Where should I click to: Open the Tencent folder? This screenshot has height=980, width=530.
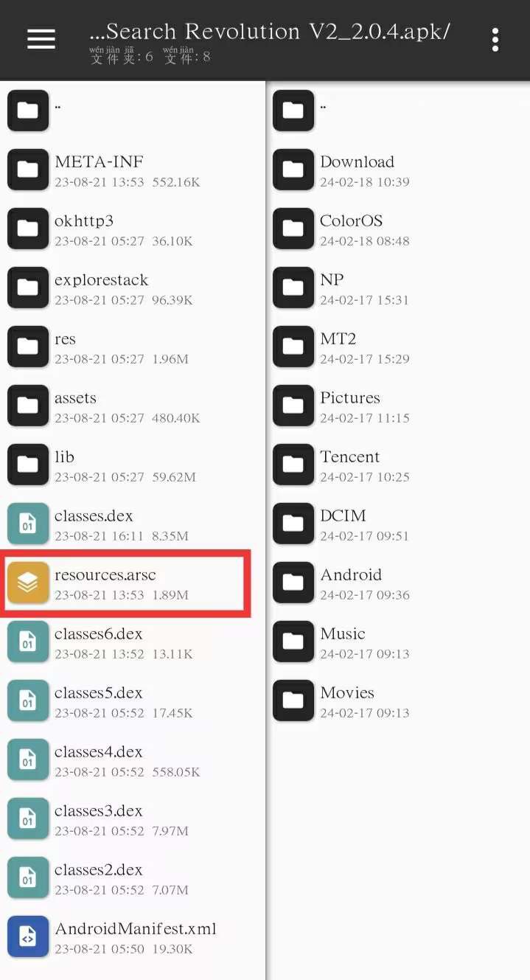(398, 465)
